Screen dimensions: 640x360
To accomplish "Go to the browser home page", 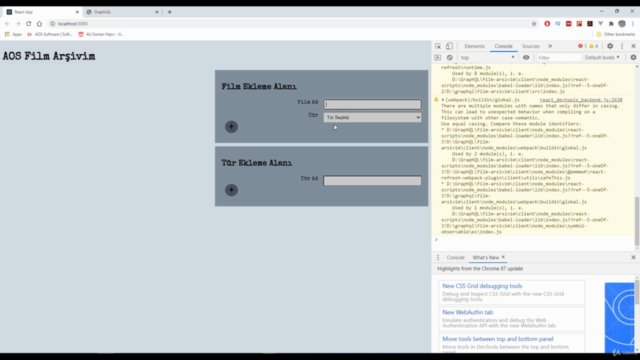I will click(x=39, y=24).
